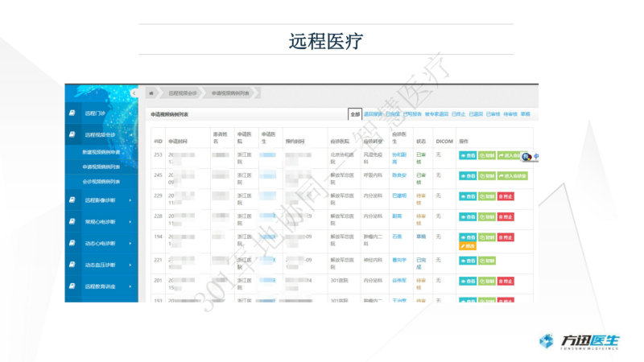Click 申请视频病例列表 in the breadcrumb
This screenshot has width=644, height=362.
pyautogui.click(x=230, y=93)
